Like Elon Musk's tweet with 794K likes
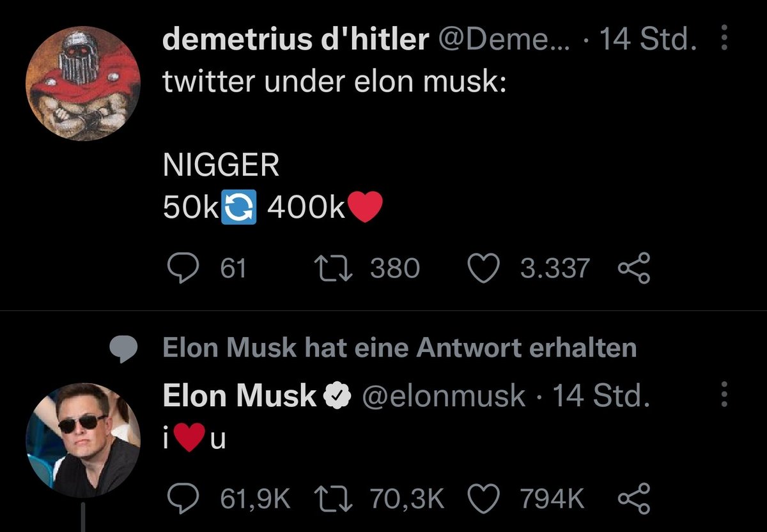 point(483,498)
